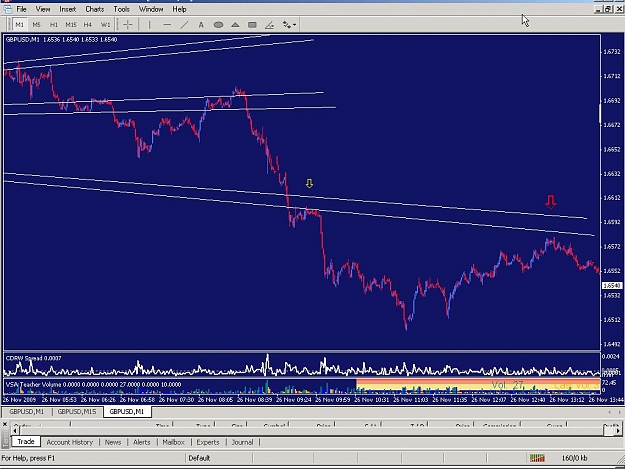
Task: Switch chart to M15 timeframe
Action: 71,25
